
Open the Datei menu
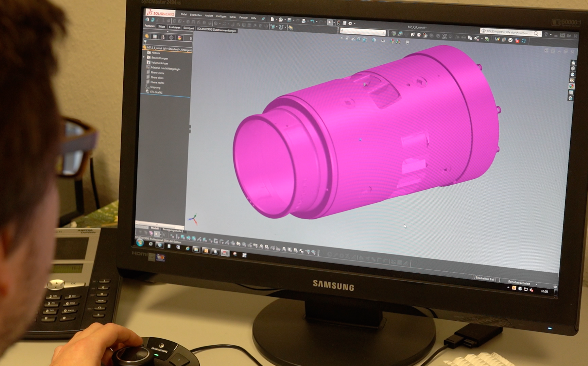(184, 14)
